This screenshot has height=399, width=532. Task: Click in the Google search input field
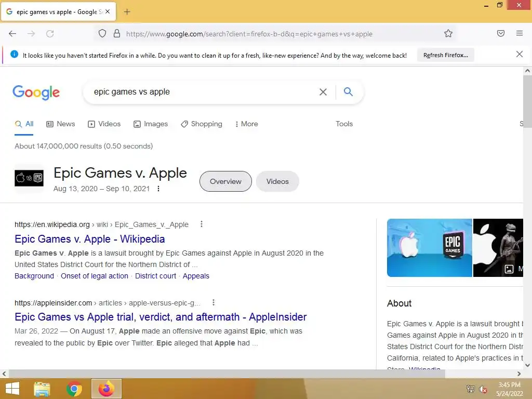204,92
